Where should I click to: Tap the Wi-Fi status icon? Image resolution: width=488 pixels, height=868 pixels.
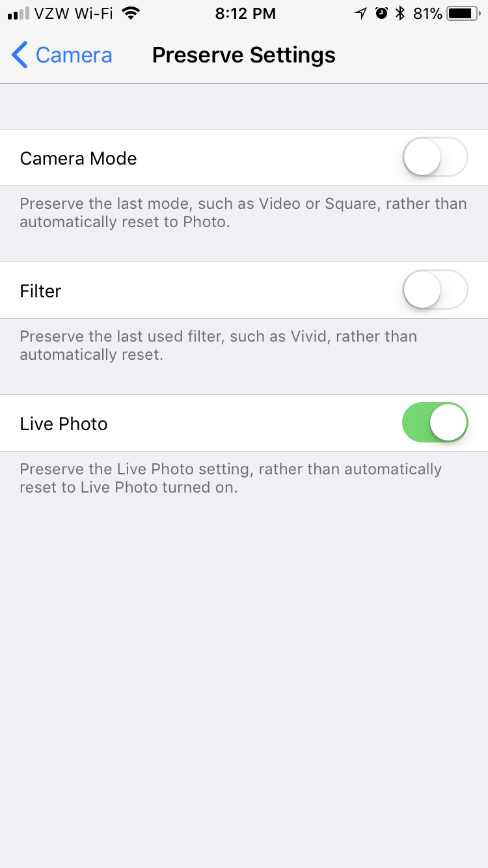131,13
